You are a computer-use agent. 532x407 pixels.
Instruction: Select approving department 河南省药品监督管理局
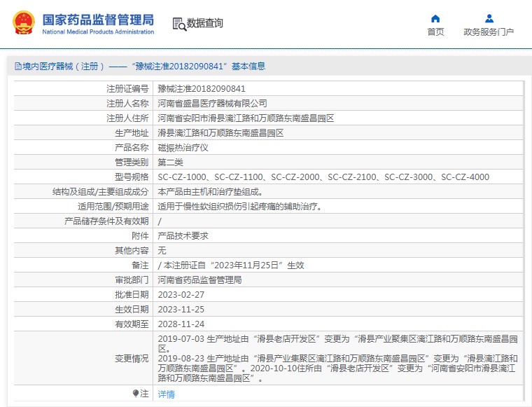199,280
